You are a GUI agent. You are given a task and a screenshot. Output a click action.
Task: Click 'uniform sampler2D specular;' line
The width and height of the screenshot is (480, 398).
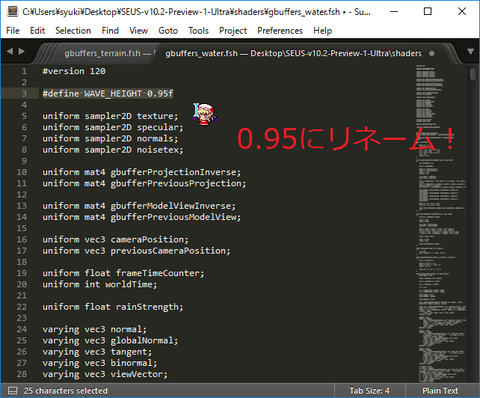(113, 127)
